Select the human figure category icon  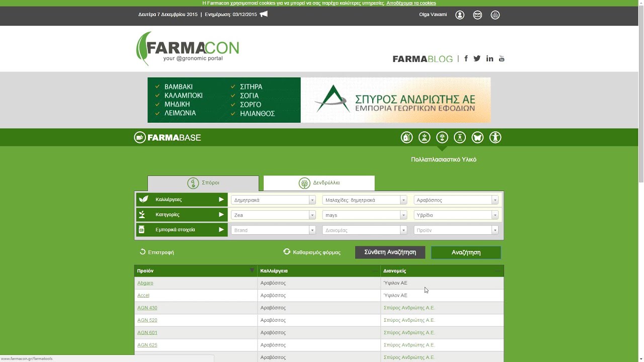tap(495, 137)
